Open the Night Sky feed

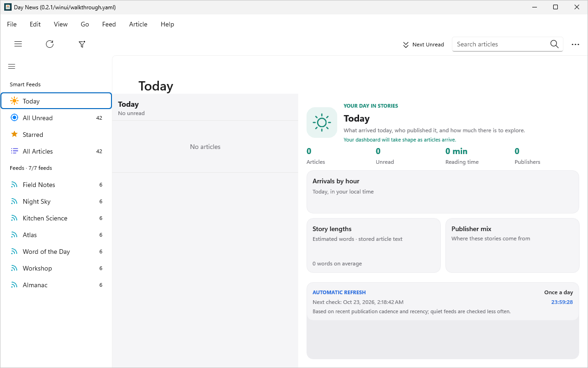tap(56, 201)
